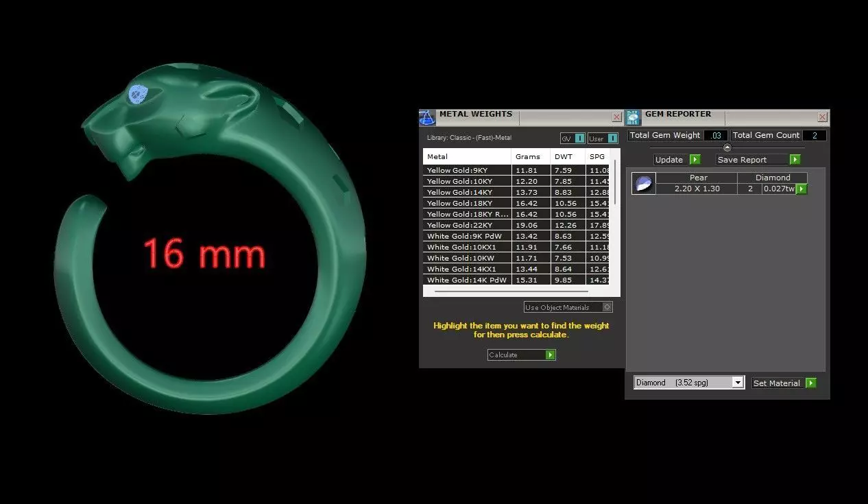Image resolution: width=868 pixels, height=504 pixels.
Task: Select the Yellow Gold:10KY row
Action: [516, 181]
